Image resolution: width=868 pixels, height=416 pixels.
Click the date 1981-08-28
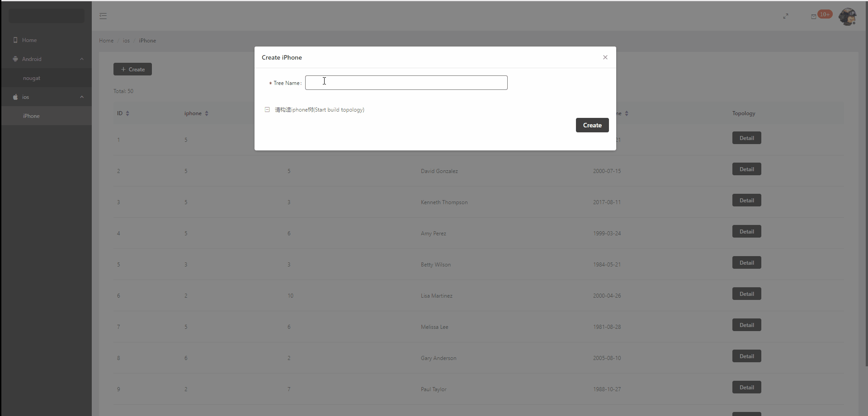point(607,327)
